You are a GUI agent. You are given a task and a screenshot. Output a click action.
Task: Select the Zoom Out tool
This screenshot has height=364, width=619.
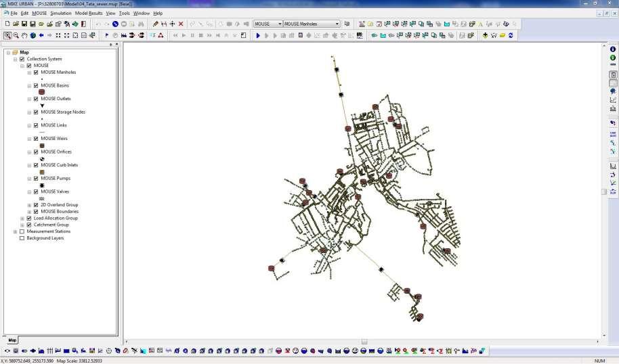tap(16, 35)
